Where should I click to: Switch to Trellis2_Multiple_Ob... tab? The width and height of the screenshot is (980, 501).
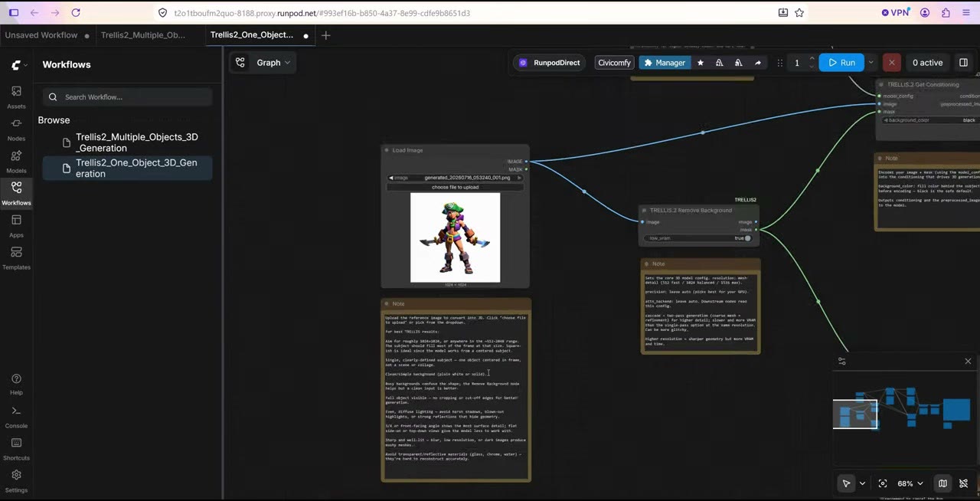(x=143, y=35)
